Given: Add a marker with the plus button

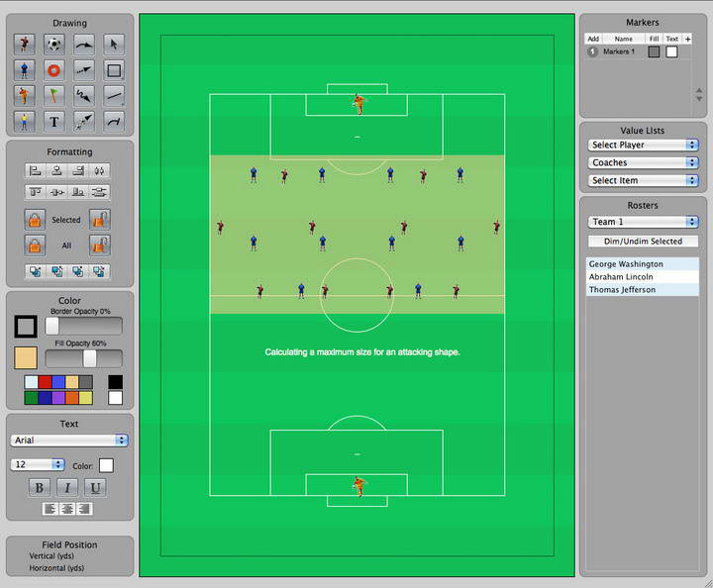Looking at the screenshot, I should (x=687, y=39).
